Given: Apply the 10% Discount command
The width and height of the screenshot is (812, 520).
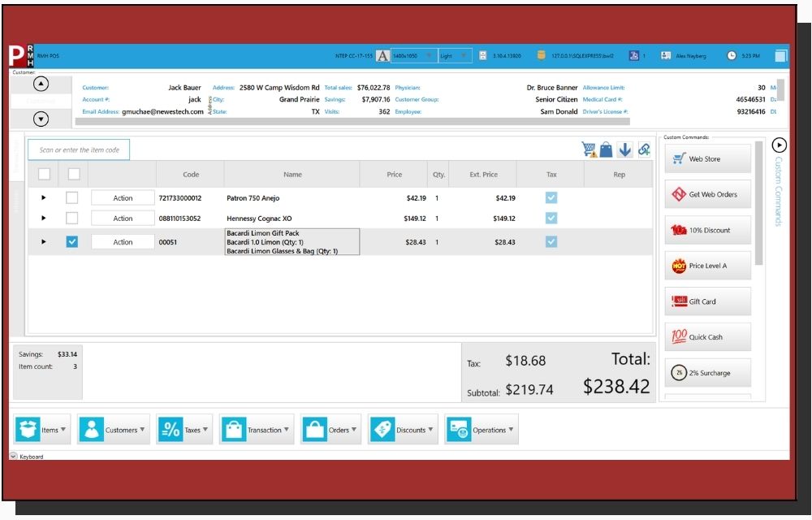Looking at the screenshot, I should click(x=707, y=230).
